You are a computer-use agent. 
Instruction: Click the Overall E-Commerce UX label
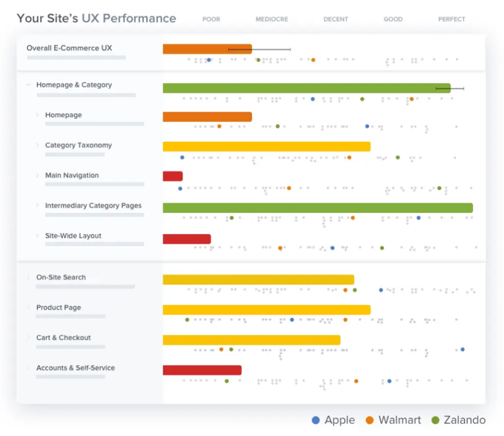coord(69,48)
